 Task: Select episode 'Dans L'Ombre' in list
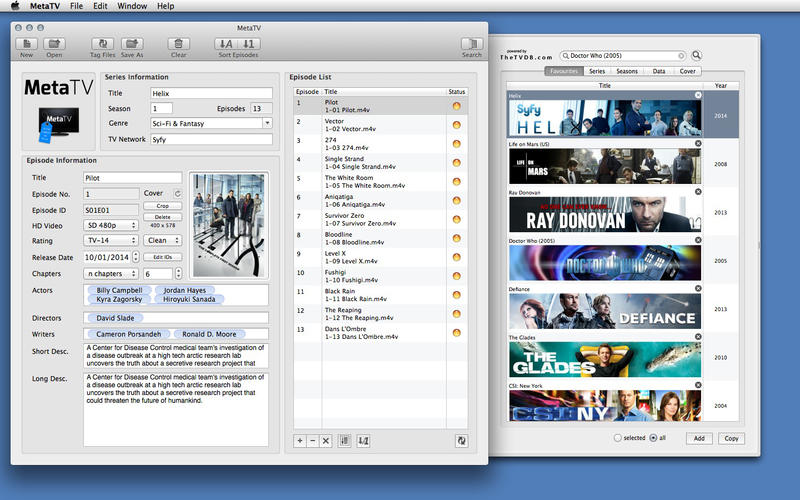pyautogui.click(x=380, y=333)
